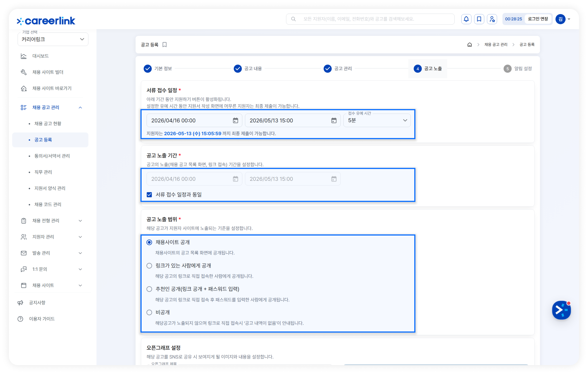Viewport: 588px width, 374px height.
Task: Click the bookmark icon in top header
Action: click(x=479, y=19)
